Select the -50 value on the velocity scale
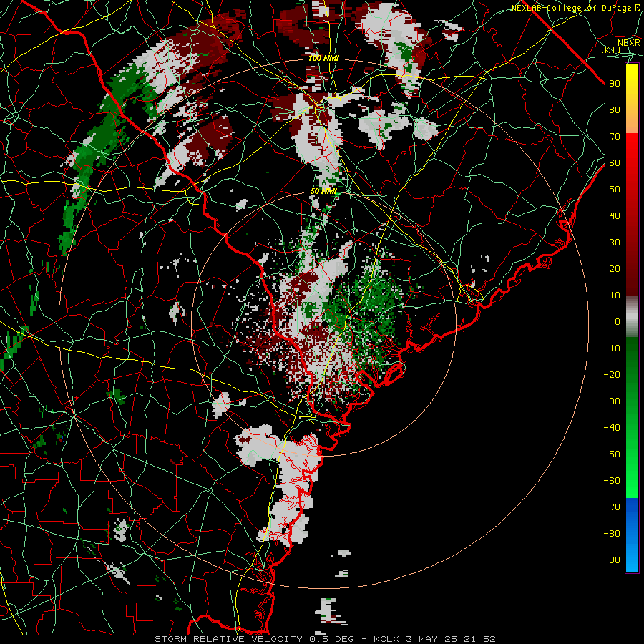 [612, 454]
